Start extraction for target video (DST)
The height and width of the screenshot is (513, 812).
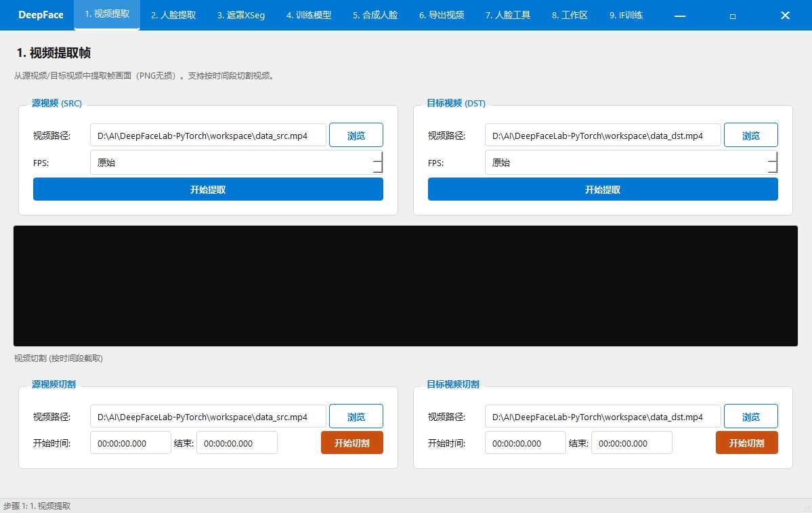pos(603,189)
